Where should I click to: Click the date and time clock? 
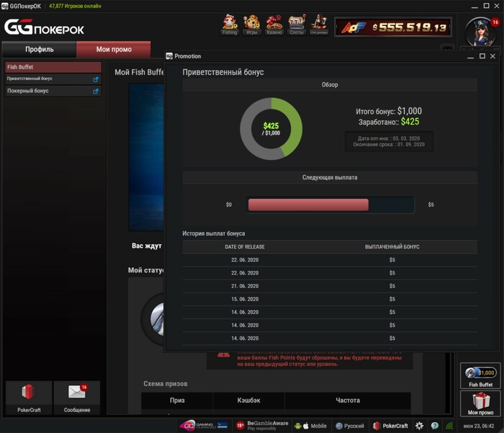point(478,426)
